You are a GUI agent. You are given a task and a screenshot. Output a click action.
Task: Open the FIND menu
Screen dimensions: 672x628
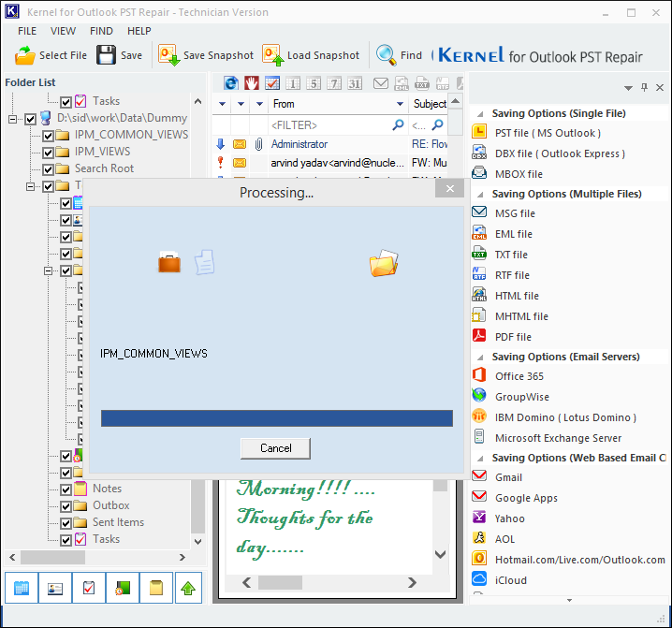pos(101,31)
